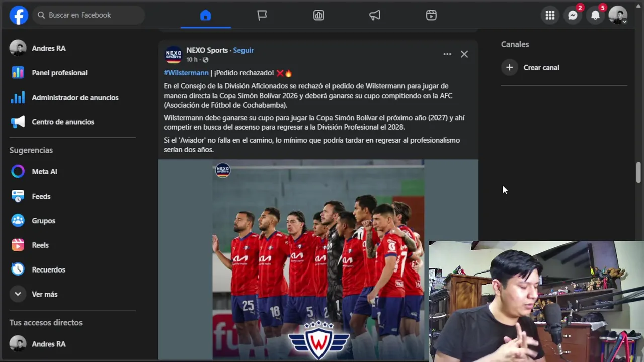Open the post's 10 h timestamp
The image size is (644, 362).
[x=192, y=60]
